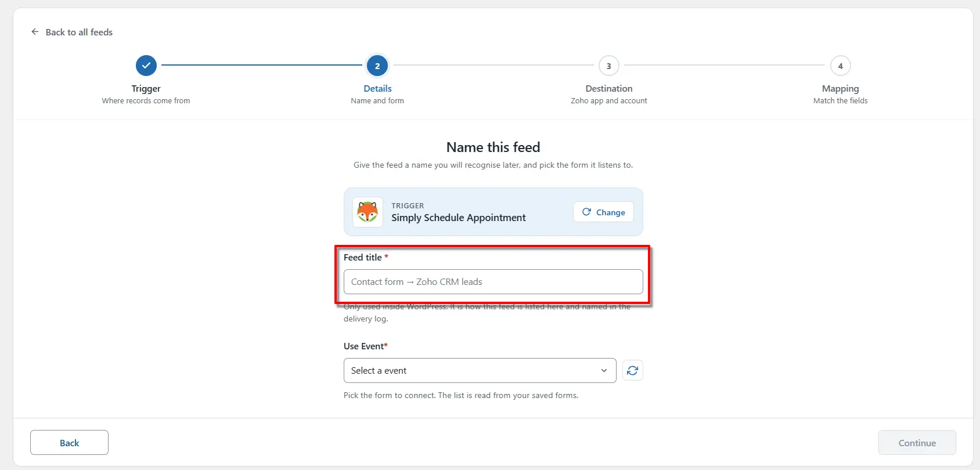Click the refresh events icon button
This screenshot has height=470, width=980.
click(633, 371)
